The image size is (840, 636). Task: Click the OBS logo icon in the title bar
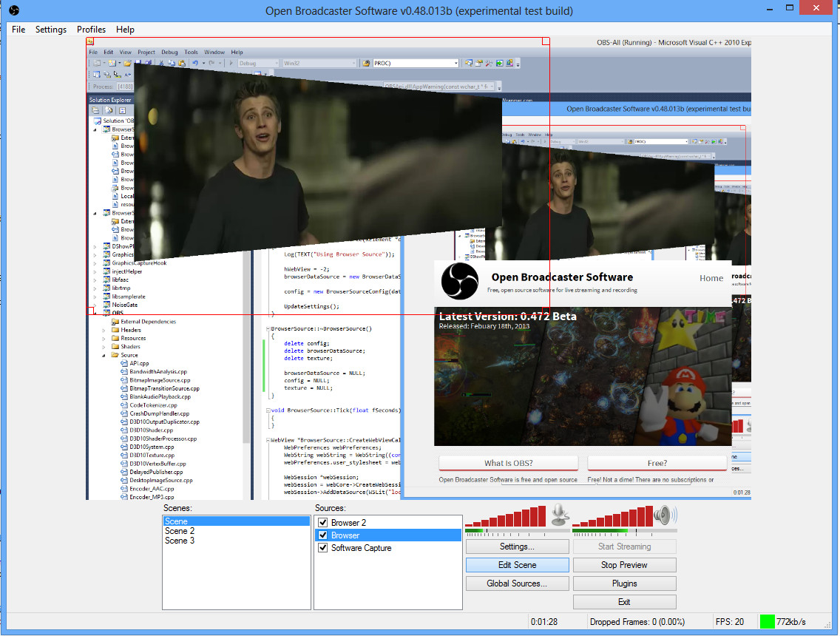pos(14,10)
